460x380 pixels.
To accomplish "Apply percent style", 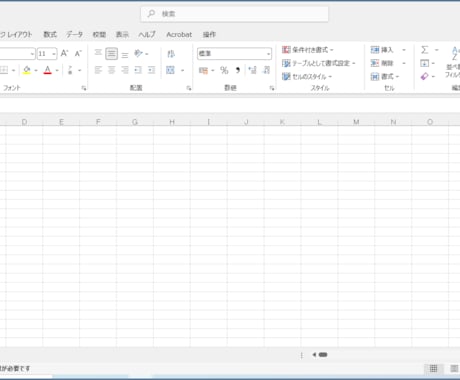I will (x=224, y=70).
